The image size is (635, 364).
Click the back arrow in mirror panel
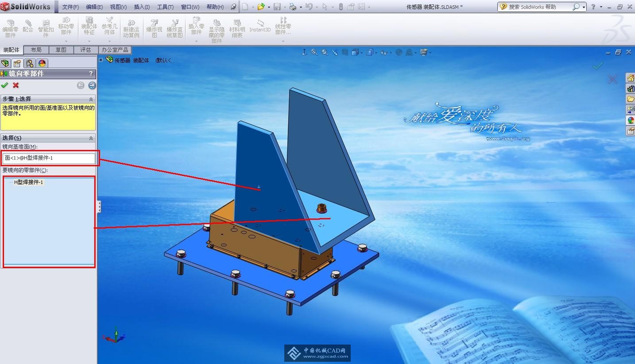81,85
